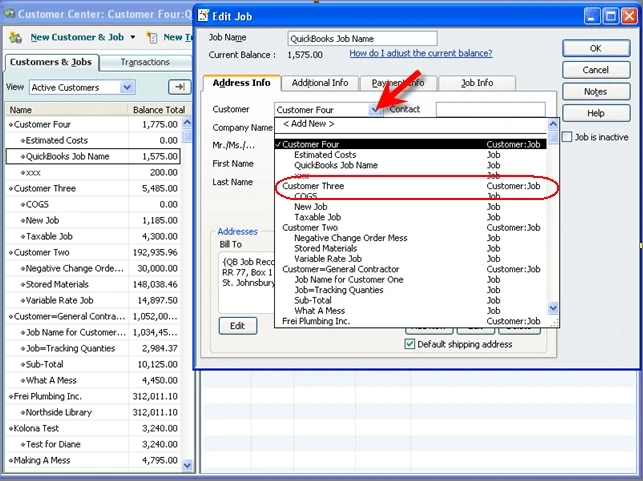Select What A Mess in the dropdown list
Screen dimensions: 643x481
click(410, 311)
